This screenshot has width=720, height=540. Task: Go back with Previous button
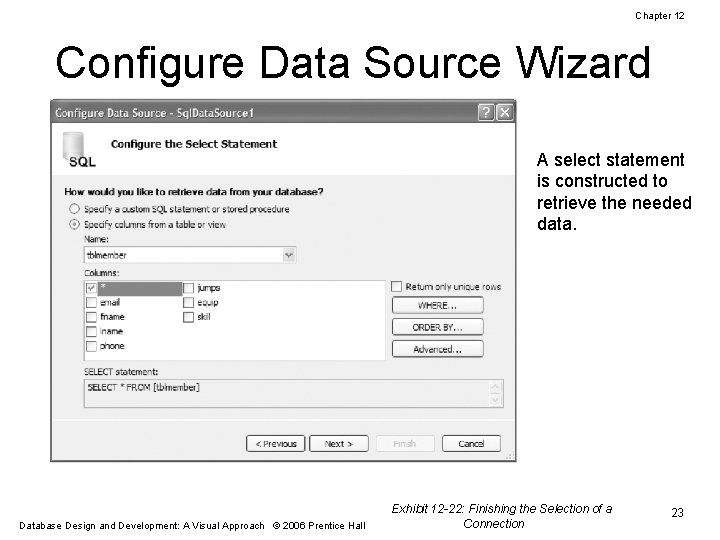tap(276, 444)
